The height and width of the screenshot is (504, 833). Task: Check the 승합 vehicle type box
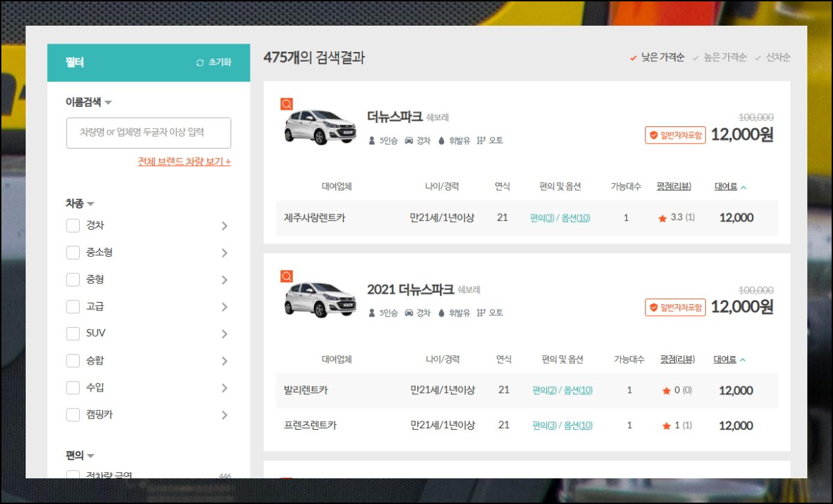73,361
